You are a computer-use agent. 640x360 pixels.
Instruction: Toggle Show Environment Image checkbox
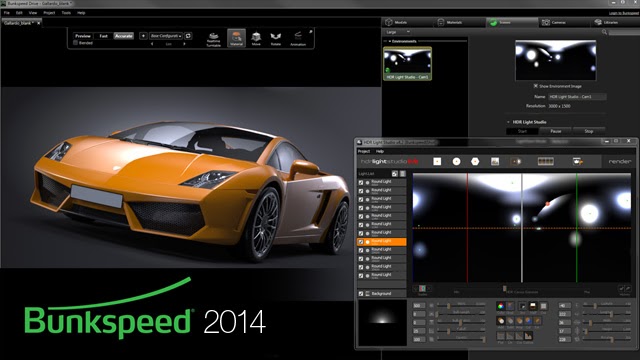coord(536,86)
